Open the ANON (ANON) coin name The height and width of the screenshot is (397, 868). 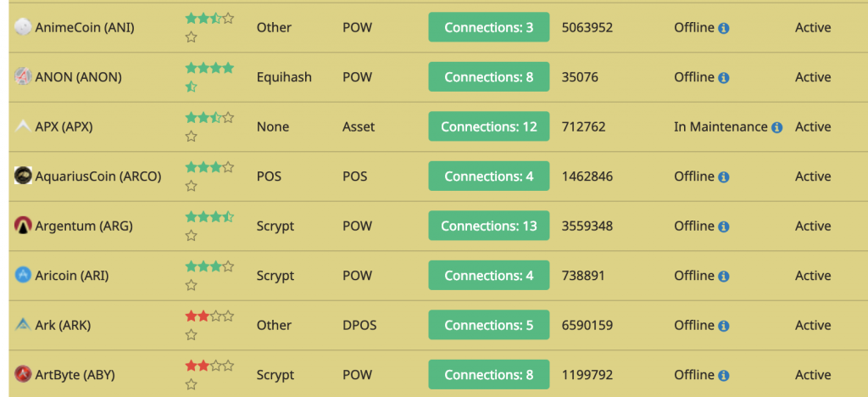tap(79, 77)
